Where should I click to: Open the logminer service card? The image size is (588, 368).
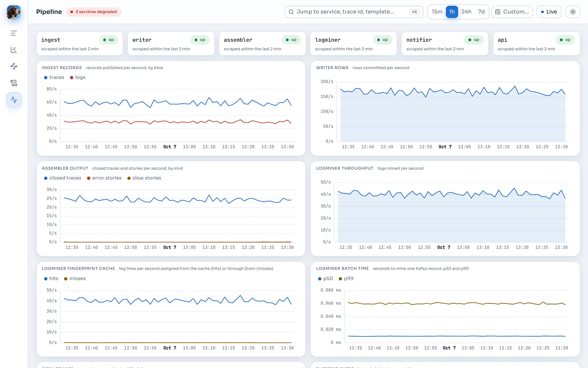coord(354,44)
